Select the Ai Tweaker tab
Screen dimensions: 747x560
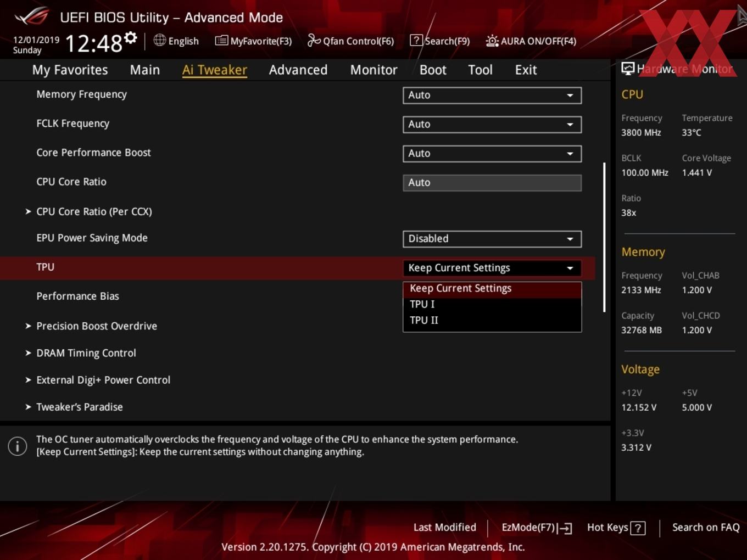coord(214,70)
